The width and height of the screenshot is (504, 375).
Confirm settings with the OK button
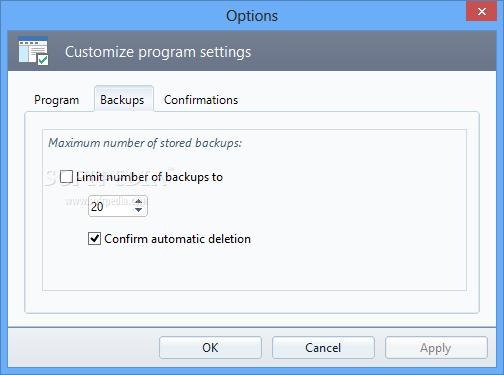tap(210, 348)
